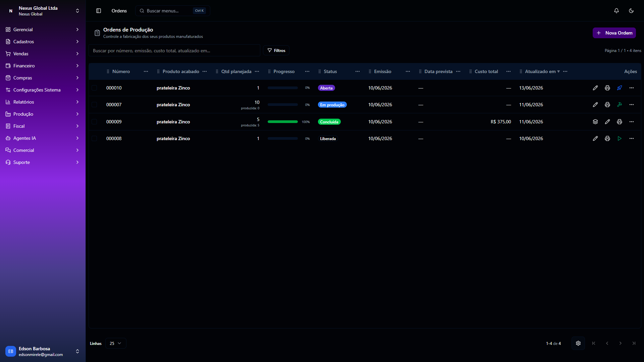644x362 pixels.
Task: Print order 000007
Action: [x=607, y=105]
